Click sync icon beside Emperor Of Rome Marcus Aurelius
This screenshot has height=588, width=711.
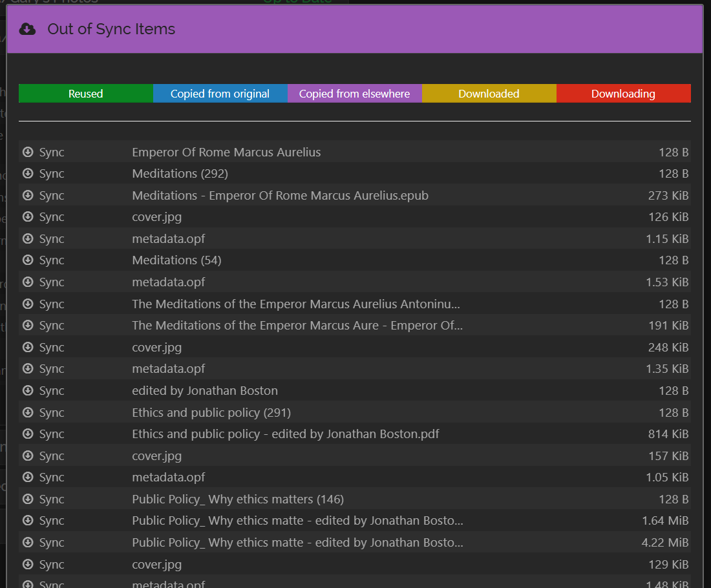click(x=28, y=152)
